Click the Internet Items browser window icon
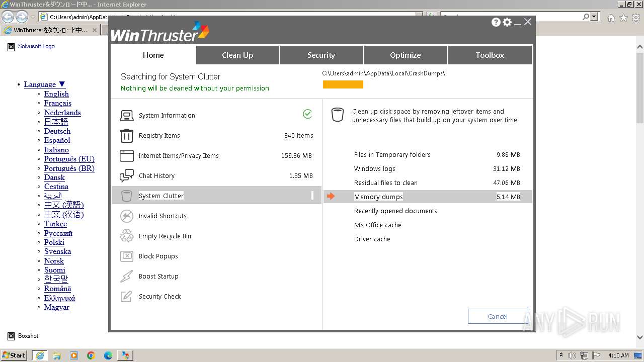 point(127,156)
